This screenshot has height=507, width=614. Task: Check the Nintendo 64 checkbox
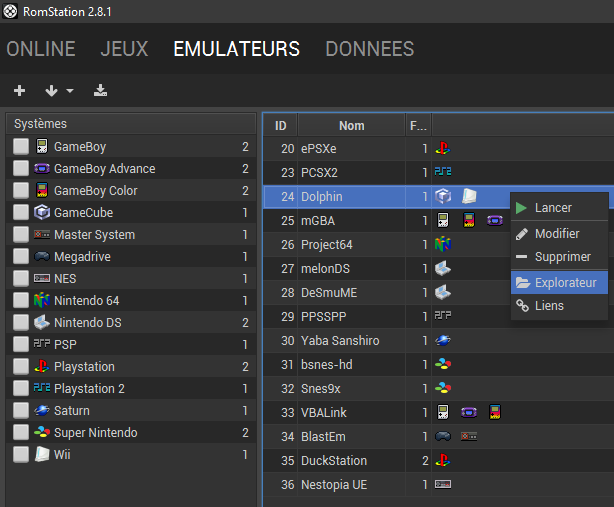click(x=21, y=300)
